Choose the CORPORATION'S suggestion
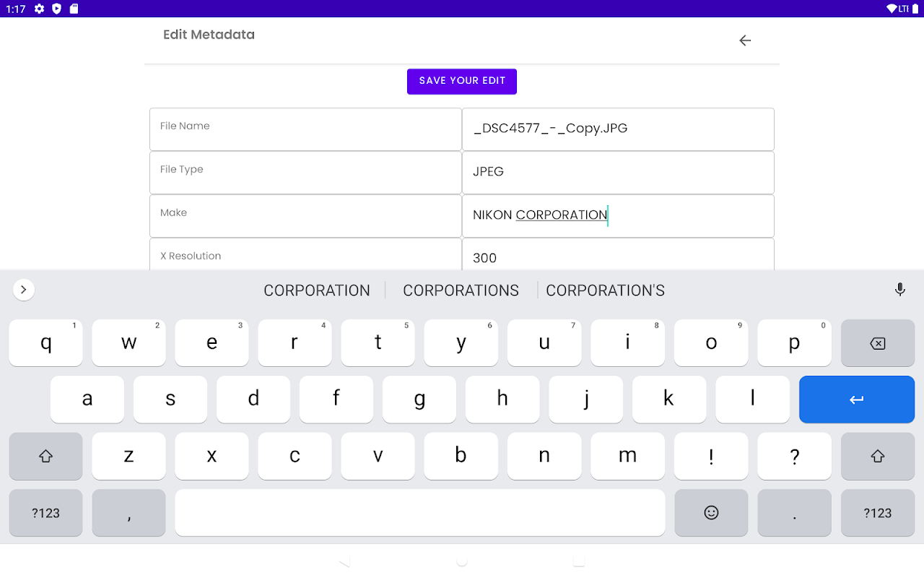This screenshot has height=578, width=924. 605,290
